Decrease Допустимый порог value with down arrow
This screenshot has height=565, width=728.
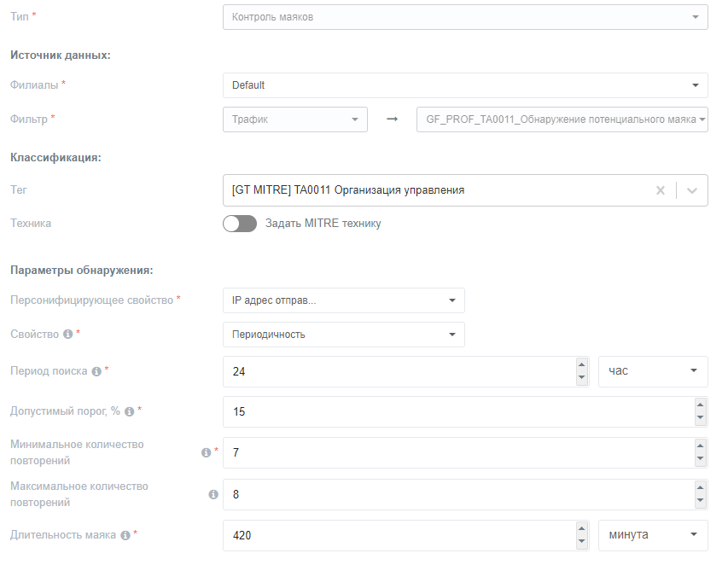pos(701,417)
